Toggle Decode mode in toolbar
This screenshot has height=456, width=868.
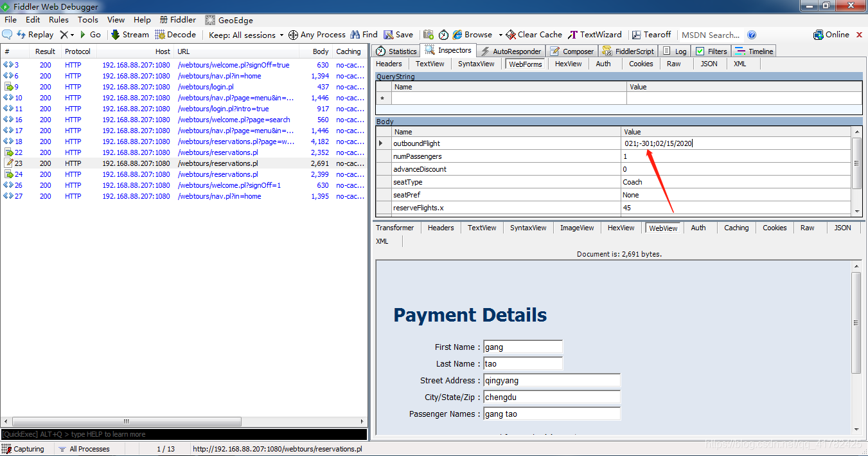pos(175,35)
